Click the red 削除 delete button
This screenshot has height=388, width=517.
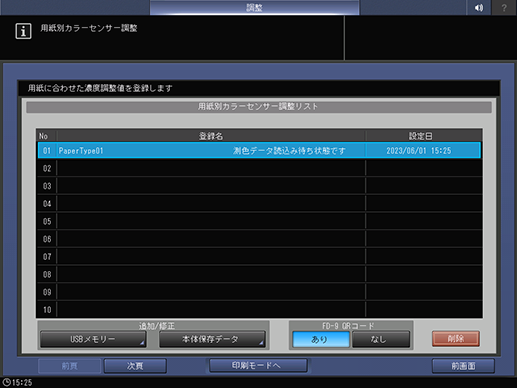tap(456, 339)
